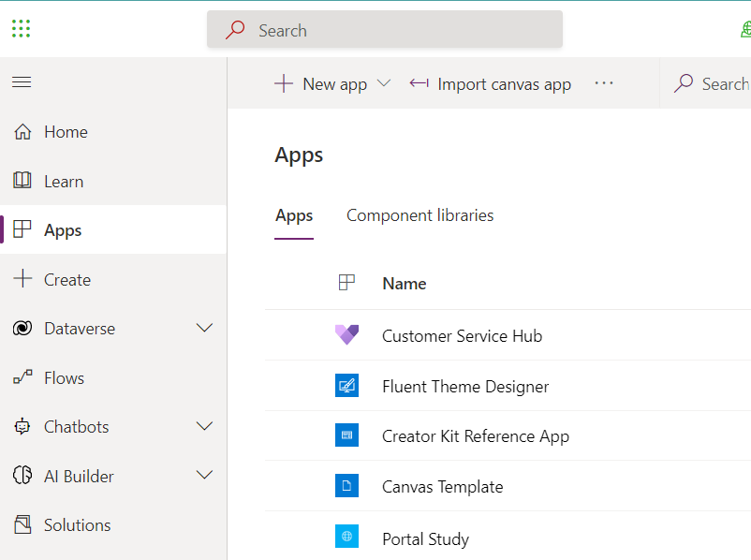Expand the AI Builder navigation section
751x560 pixels.
tap(204, 476)
